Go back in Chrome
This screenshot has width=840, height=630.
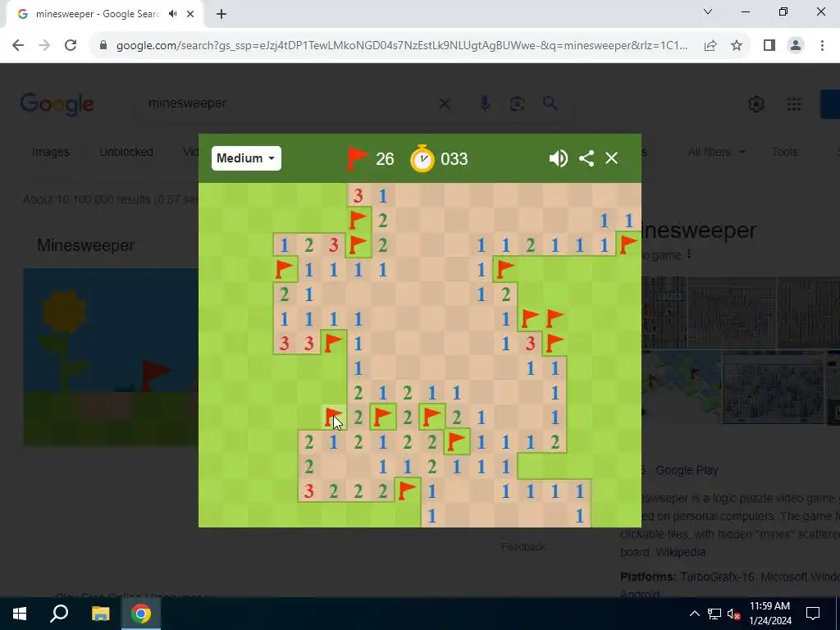tap(18, 46)
